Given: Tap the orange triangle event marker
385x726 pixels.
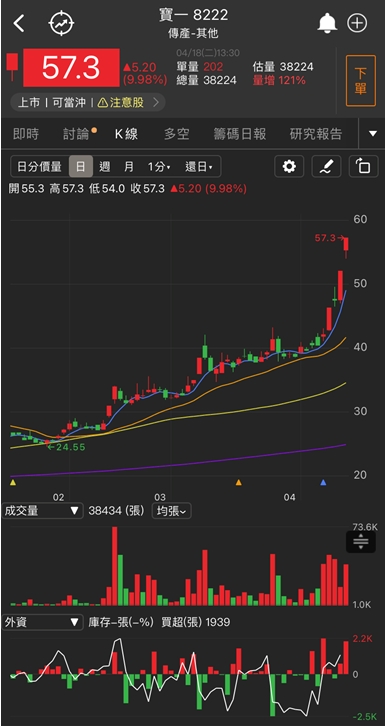Looking at the screenshot, I should (239, 482).
